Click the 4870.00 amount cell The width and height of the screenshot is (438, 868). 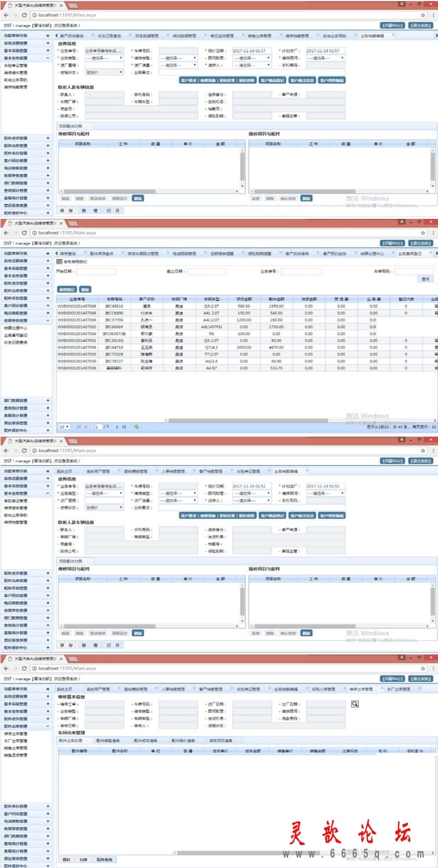tap(276, 347)
